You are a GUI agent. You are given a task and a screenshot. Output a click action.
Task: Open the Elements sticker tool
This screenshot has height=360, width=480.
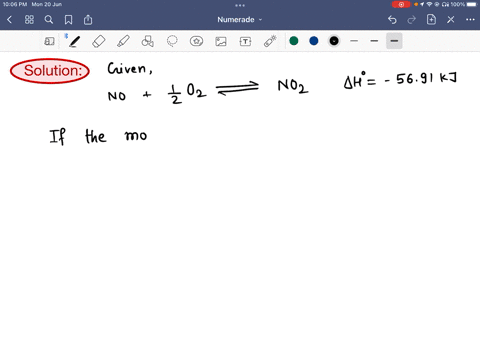point(196,41)
